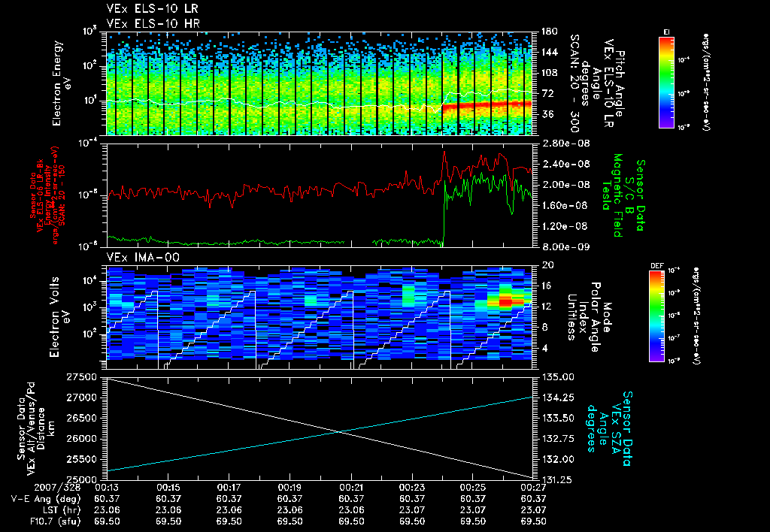The width and height of the screenshot is (770, 532).
Task: Click the '131.25' SZA tick label
Action: click(x=557, y=480)
